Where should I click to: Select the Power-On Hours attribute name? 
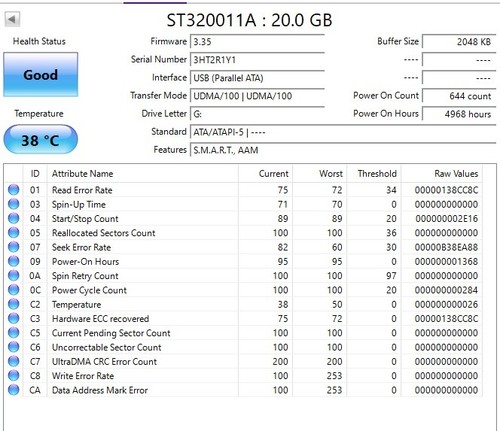point(85,261)
